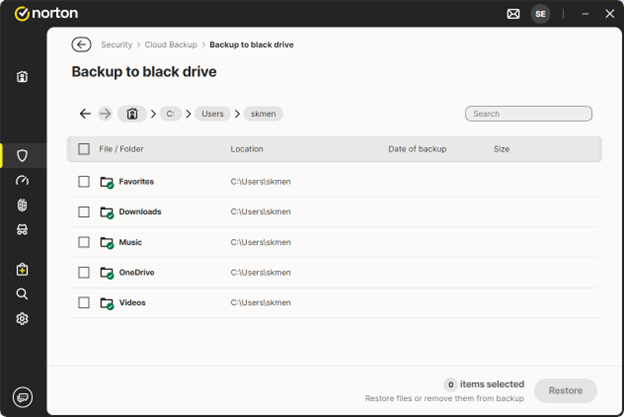Open Settings gear in sidebar
The height and width of the screenshot is (417, 624).
[x=22, y=319]
